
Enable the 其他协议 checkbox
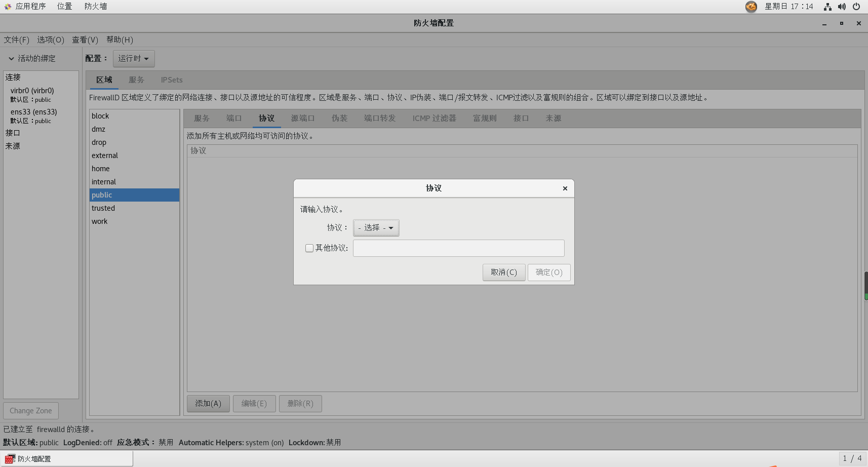tap(309, 248)
